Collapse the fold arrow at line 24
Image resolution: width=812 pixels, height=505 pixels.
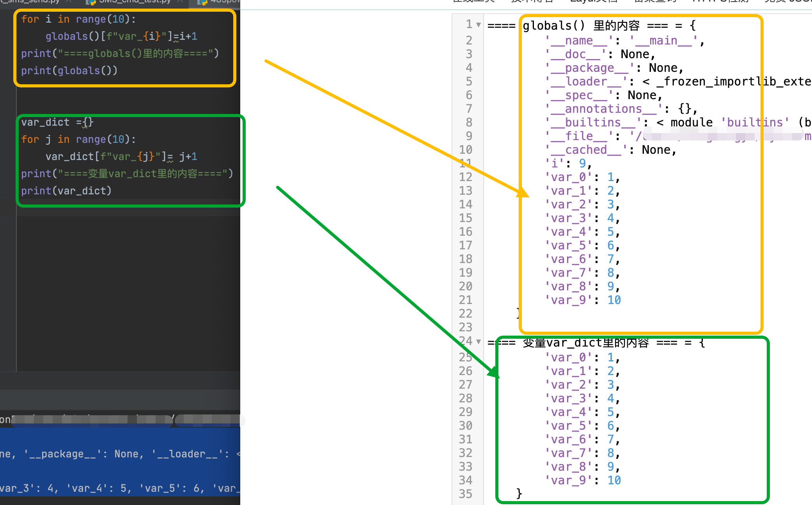point(479,342)
